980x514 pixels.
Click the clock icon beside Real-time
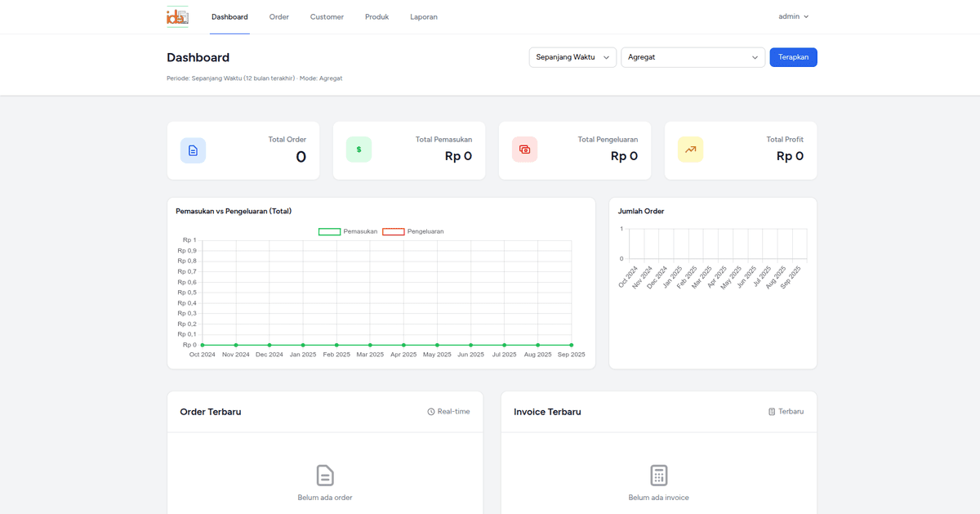click(431, 412)
